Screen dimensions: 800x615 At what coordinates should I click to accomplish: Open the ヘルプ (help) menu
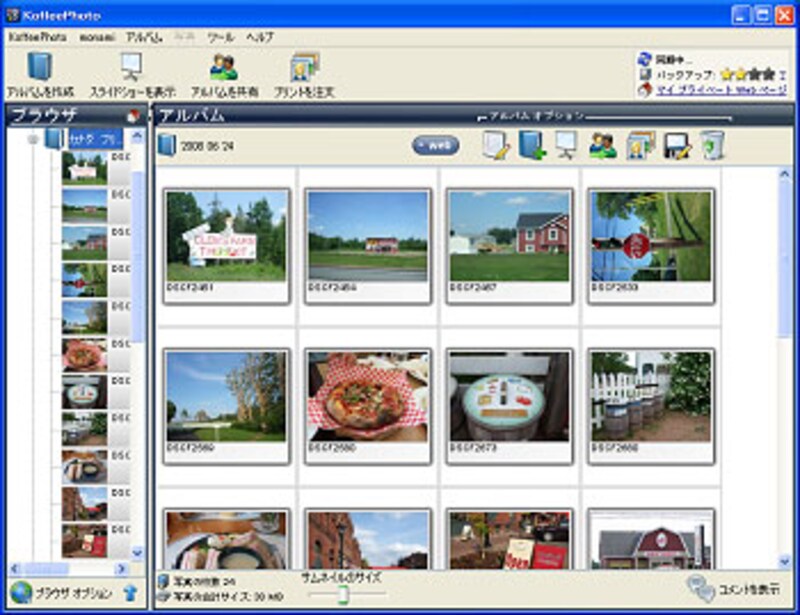[x=259, y=36]
